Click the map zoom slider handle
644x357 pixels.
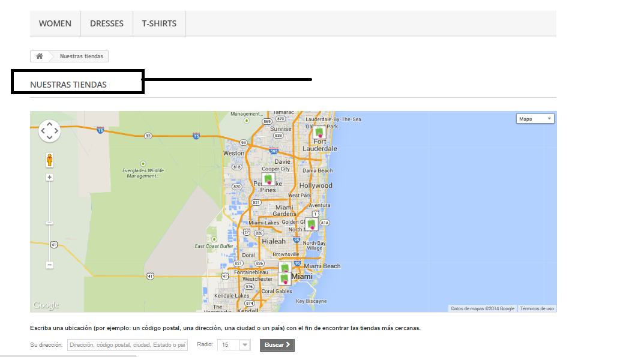tap(49, 223)
